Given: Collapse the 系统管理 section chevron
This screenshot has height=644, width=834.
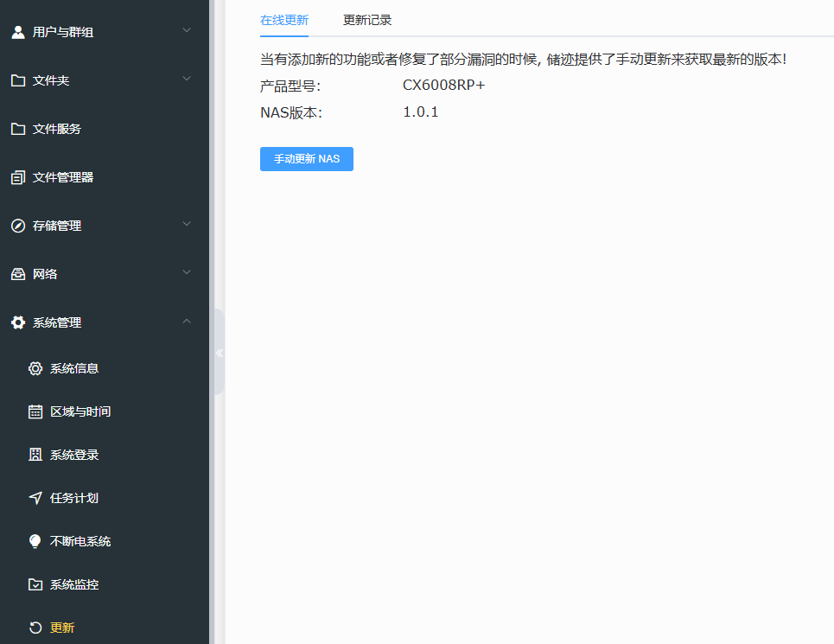Looking at the screenshot, I should [186, 321].
